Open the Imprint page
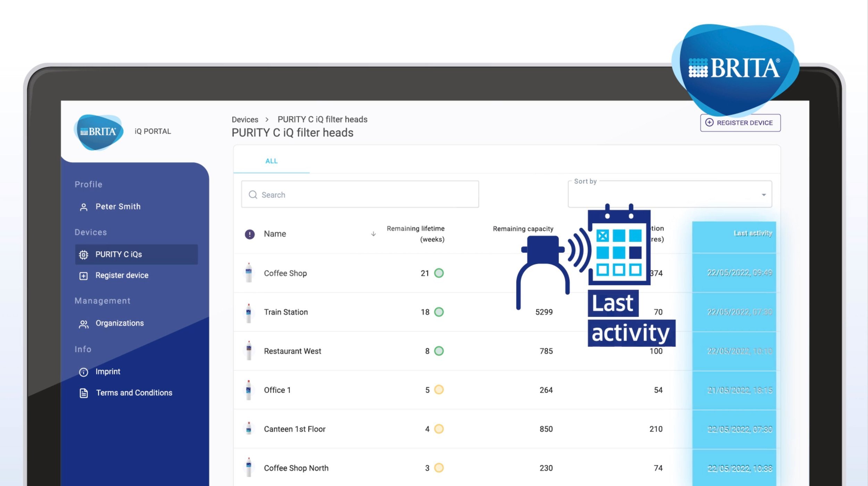 (x=108, y=371)
